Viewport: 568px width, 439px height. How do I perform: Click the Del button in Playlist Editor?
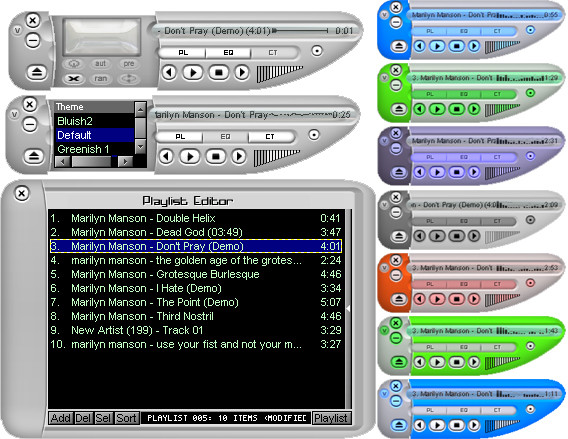83,418
